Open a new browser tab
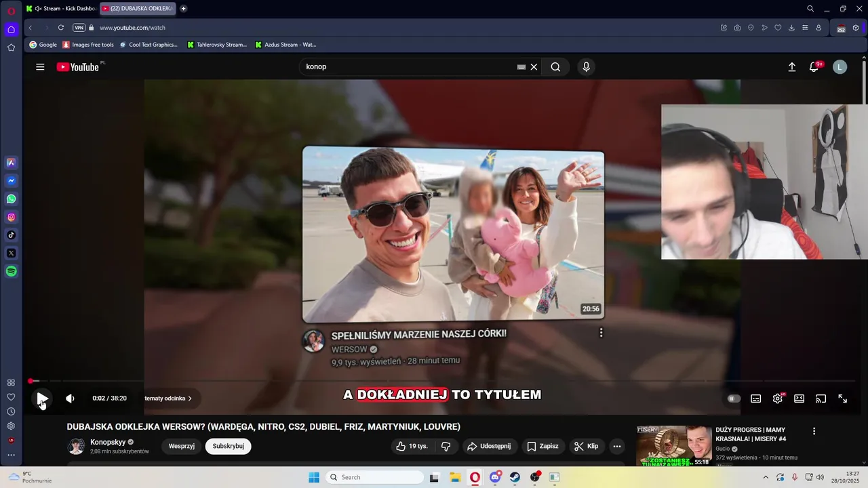This screenshot has height=488, width=868. [x=184, y=9]
